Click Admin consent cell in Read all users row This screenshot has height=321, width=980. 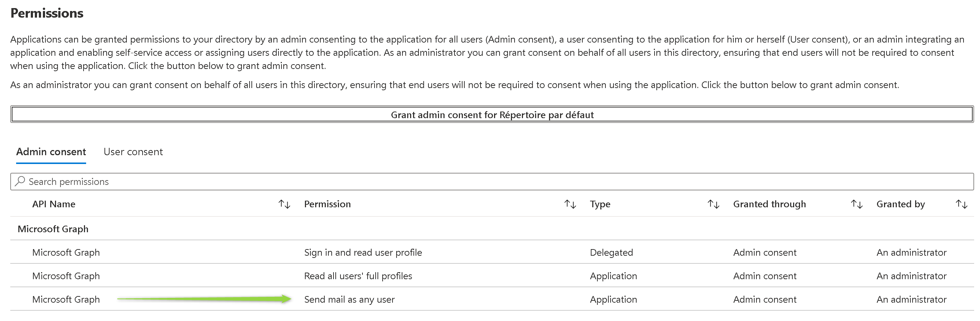[765, 276]
